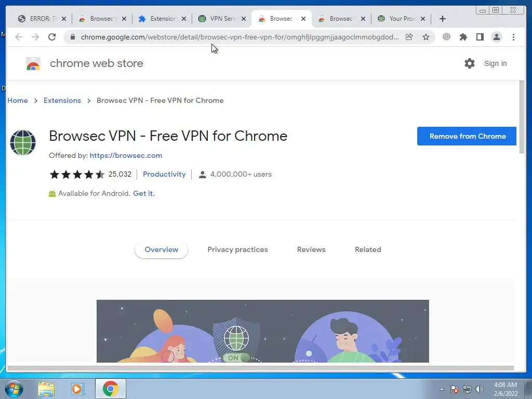Image resolution: width=532 pixels, height=399 pixels.
Task: Click the Show desktop button
Action: [x=528, y=389]
